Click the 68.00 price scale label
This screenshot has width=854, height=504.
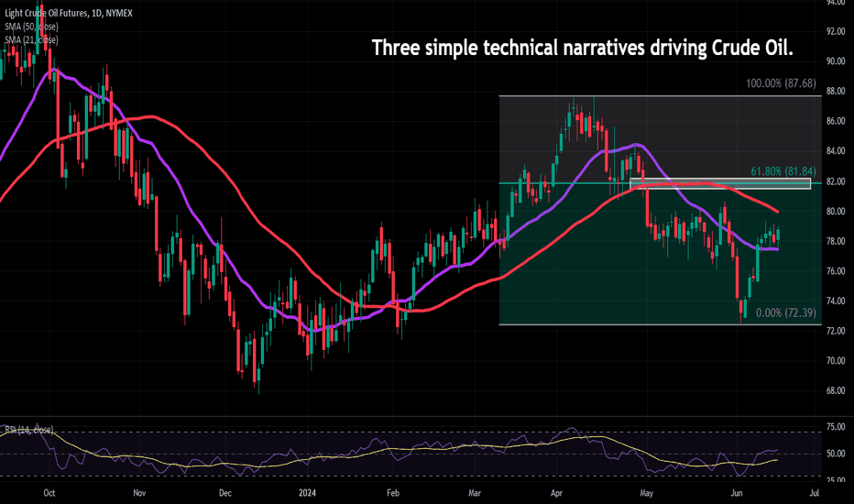pos(836,390)
